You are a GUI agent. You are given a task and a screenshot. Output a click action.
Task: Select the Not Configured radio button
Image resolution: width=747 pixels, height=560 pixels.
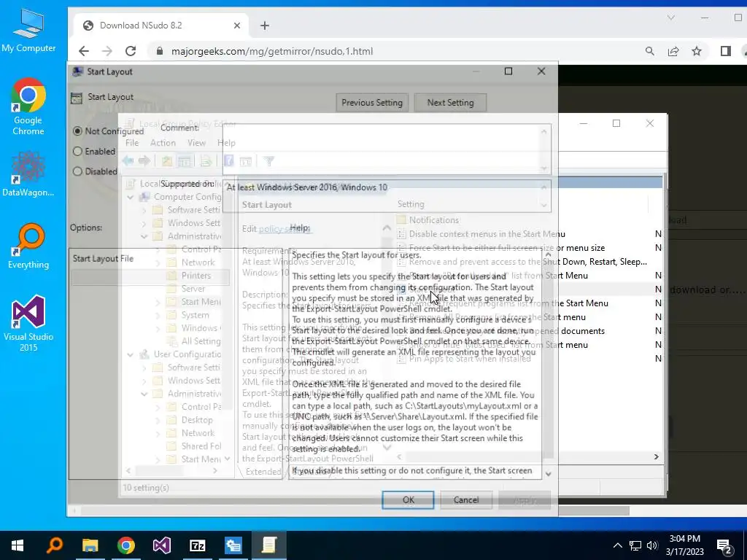77,131
